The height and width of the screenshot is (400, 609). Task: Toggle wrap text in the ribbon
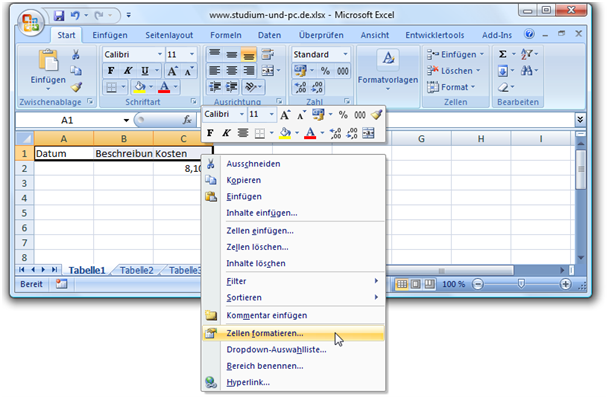[268, 55]
